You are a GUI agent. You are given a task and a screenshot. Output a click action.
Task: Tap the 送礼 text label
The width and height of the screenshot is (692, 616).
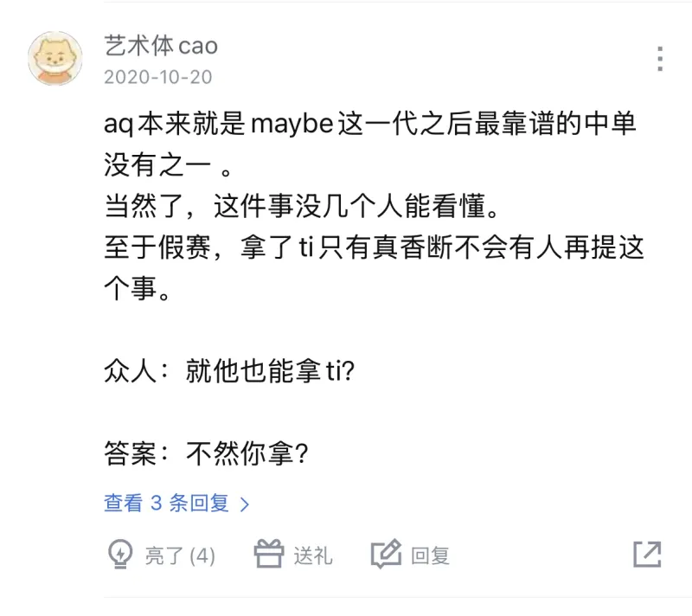(x=313, y=555)
